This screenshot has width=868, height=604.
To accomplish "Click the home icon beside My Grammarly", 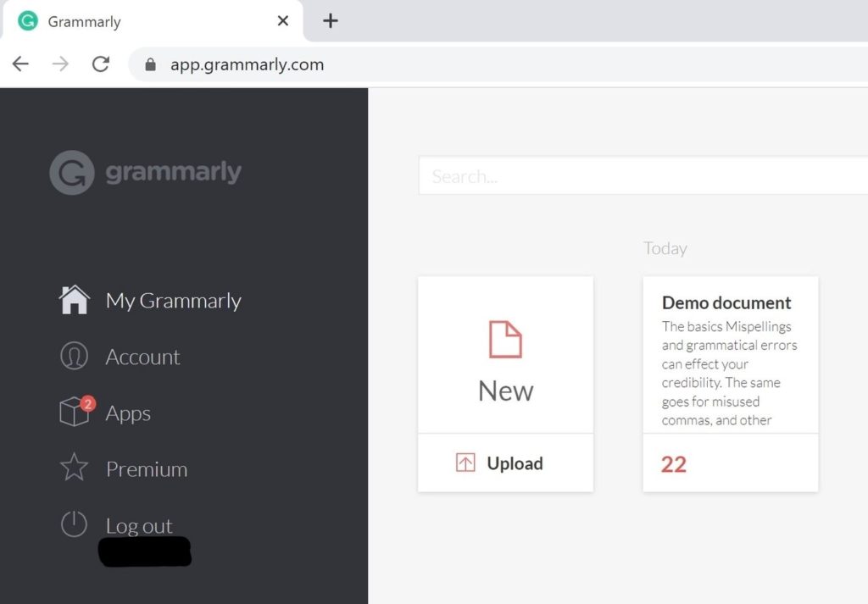I will [75, 300].
